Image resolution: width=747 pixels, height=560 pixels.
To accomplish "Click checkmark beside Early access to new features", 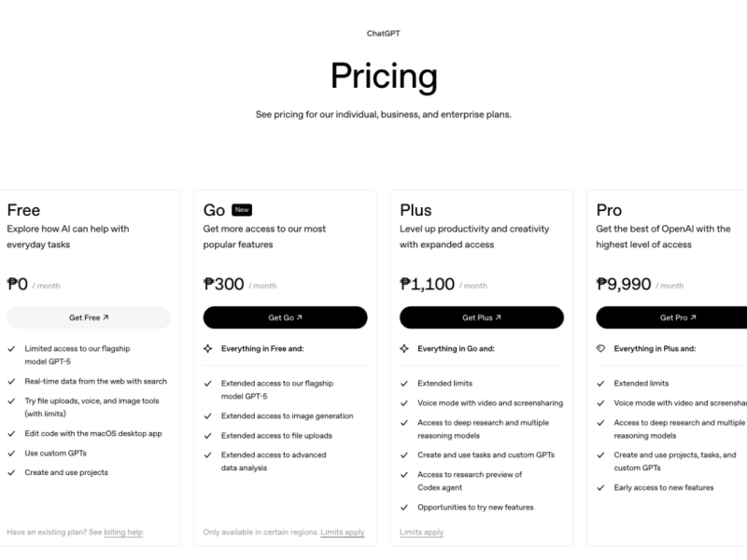I will coord(599,487).
